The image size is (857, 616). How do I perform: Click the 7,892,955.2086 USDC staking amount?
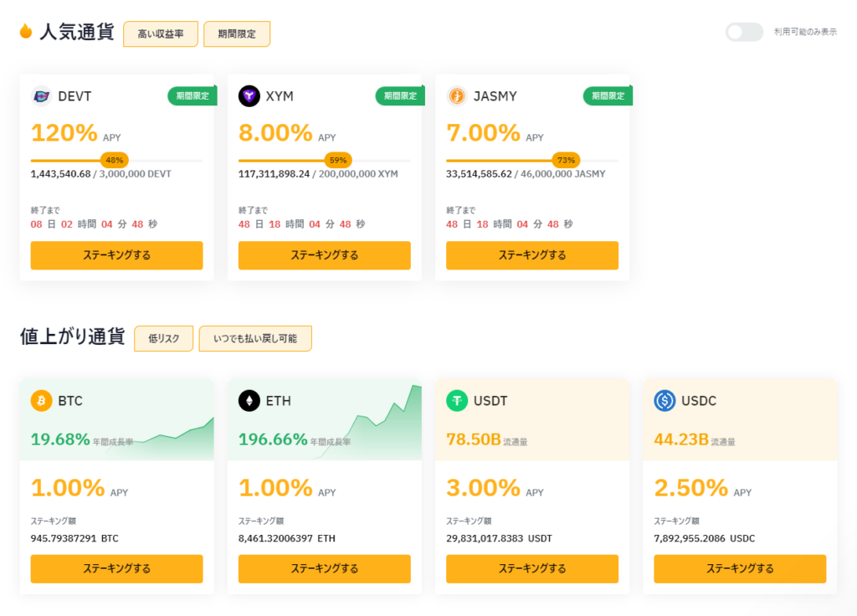point(705,538)
